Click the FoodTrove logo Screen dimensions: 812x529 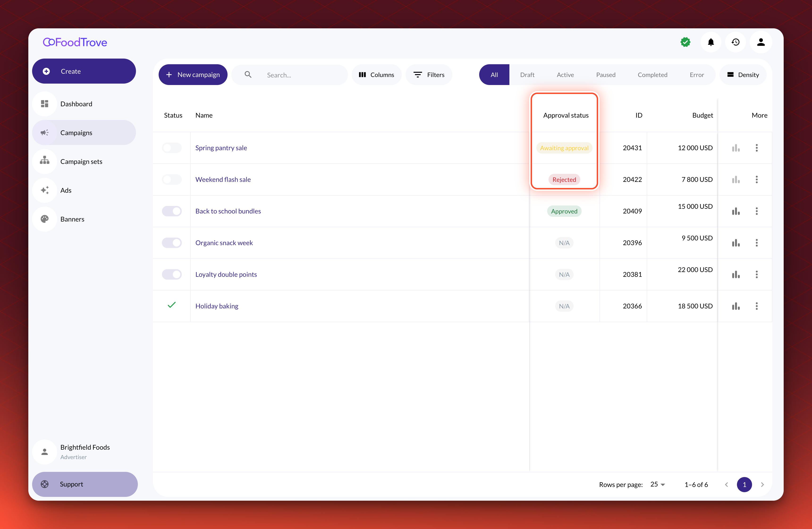(75, 42)
